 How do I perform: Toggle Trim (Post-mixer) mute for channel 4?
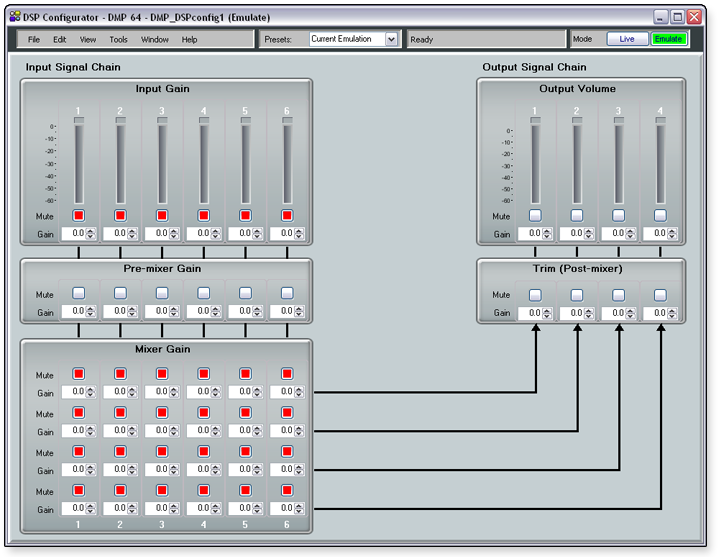pyautogui.click(x=660, y=295)
